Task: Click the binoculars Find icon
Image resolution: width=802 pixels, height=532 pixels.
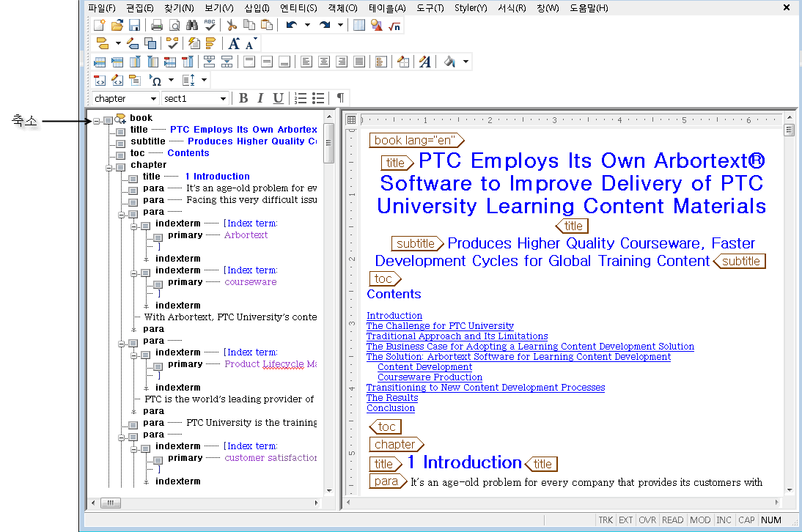Action: [x=192, y=25]
